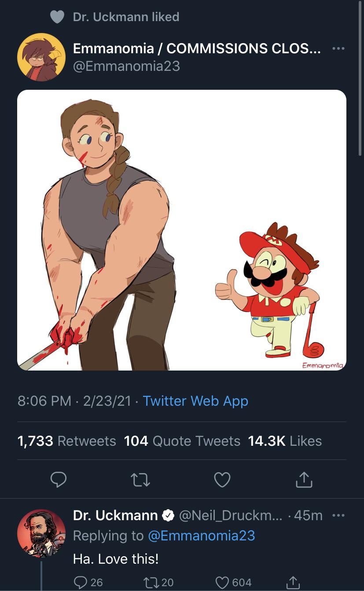Open the Twitter Web App link
Viewport: 364px width, 591px height.
tap(195, 401)
